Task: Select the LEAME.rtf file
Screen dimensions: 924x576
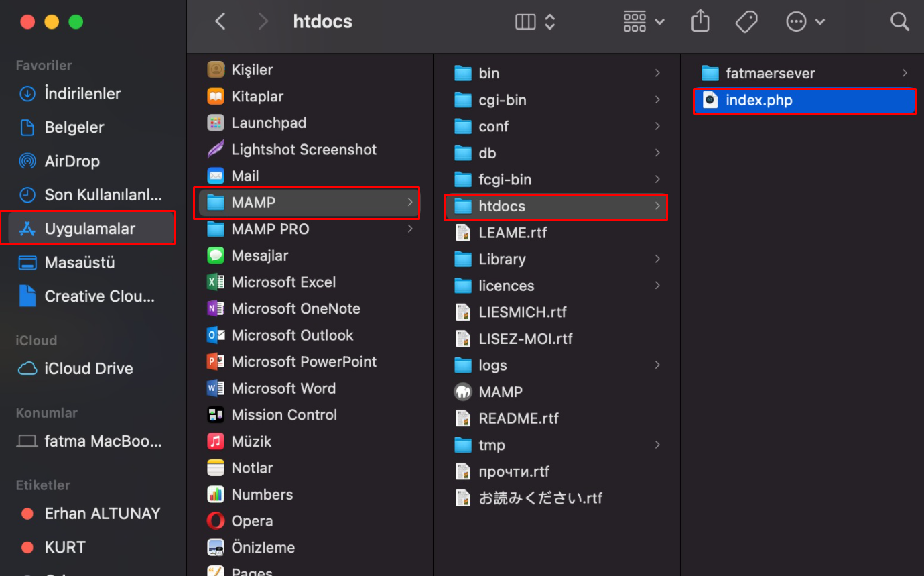Action: point(556,232)
